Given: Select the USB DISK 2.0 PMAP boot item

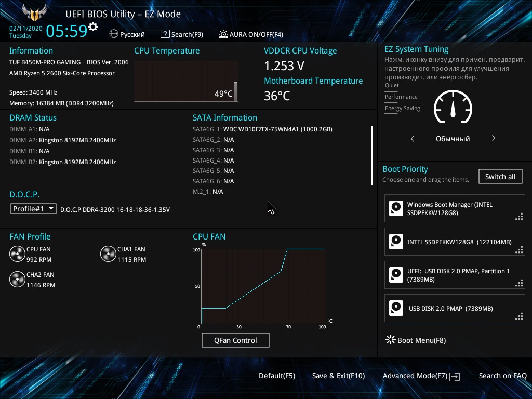Looking at the screenshot, I should (455, 308).
